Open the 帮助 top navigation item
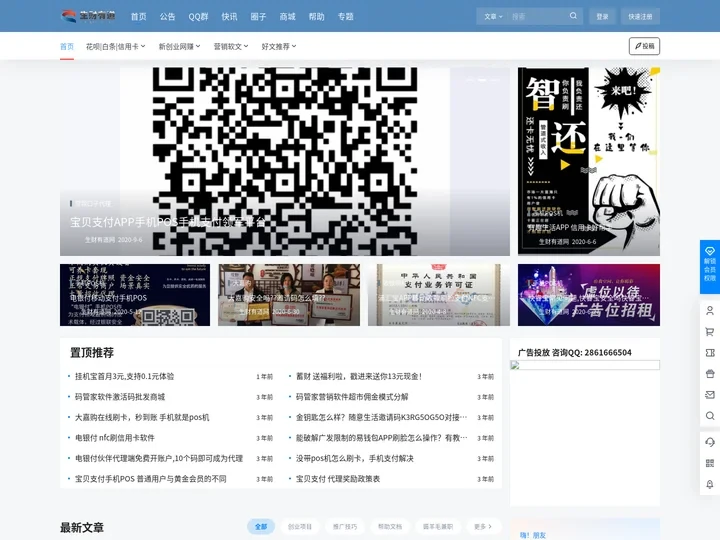720x540 pixels. [x=316, y=17]
